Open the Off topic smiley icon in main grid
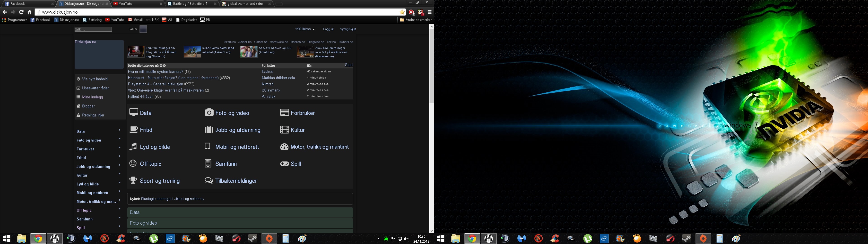Image resolution: width=868 pixels, height=244 pixels. pos(133,163)
